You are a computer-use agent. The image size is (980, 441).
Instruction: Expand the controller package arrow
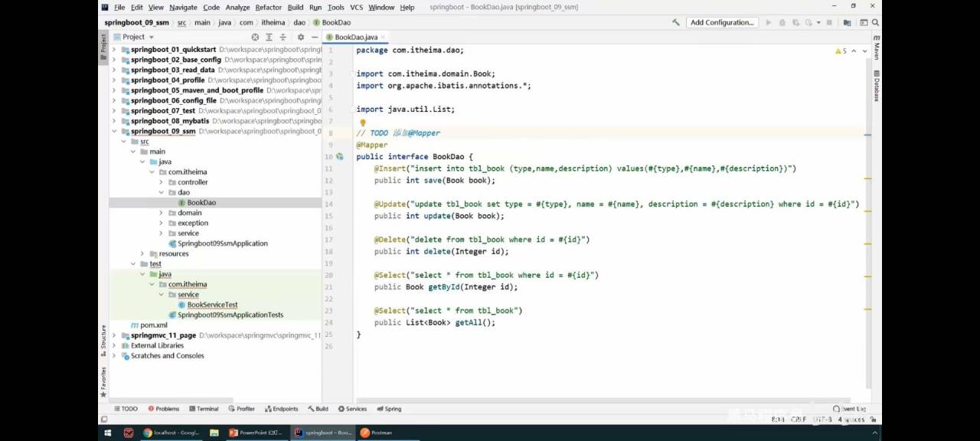(162, 182)
